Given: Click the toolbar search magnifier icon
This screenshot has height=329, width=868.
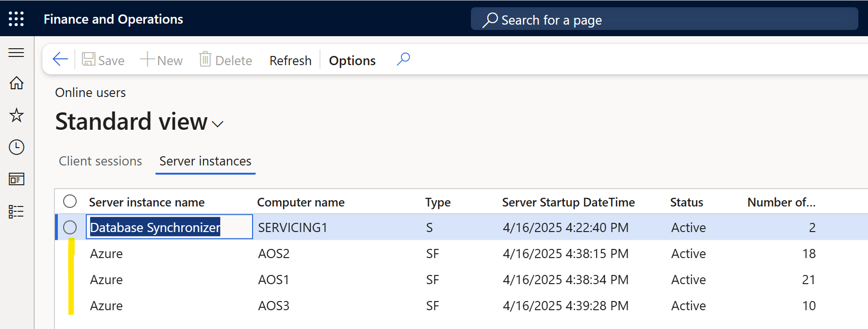Looking at the screenshot, I should (403, 59).
